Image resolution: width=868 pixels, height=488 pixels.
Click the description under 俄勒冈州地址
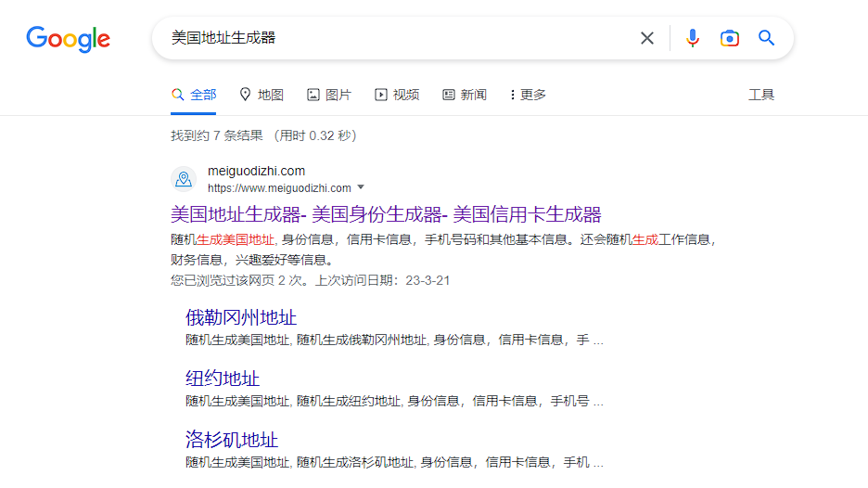pyautogui.click(x=394, y=340)
